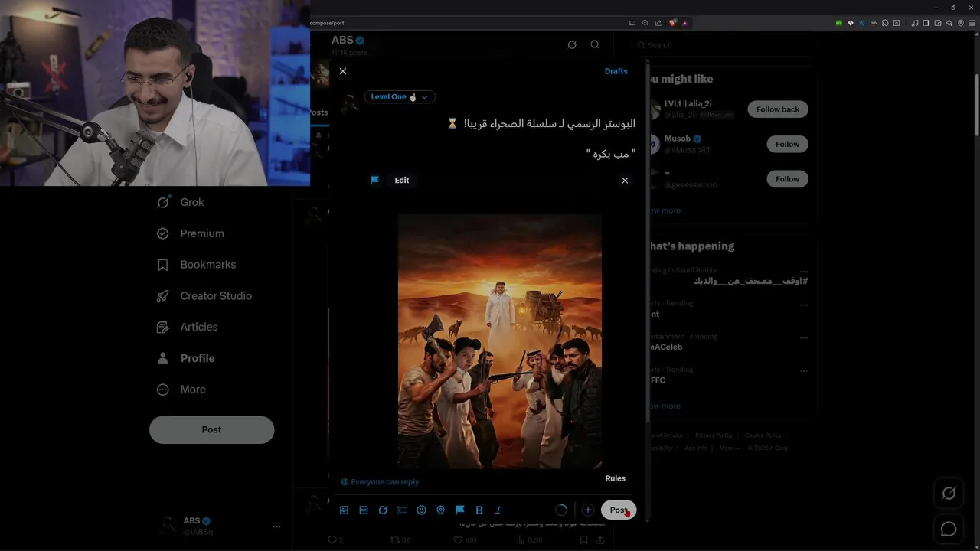Screen dimensions: 980x551
Task: Toggle bold text formatting
Action: click(479, 510)
